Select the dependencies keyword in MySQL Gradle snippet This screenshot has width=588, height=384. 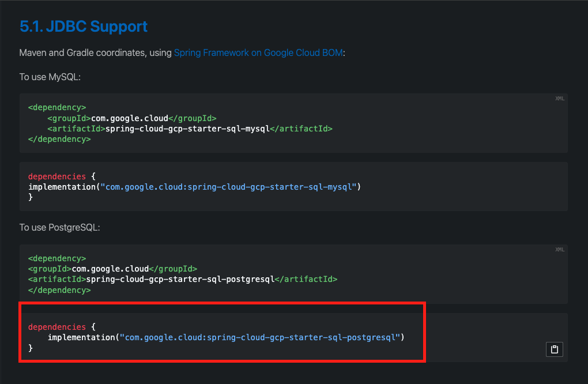(x=56, y=176)
